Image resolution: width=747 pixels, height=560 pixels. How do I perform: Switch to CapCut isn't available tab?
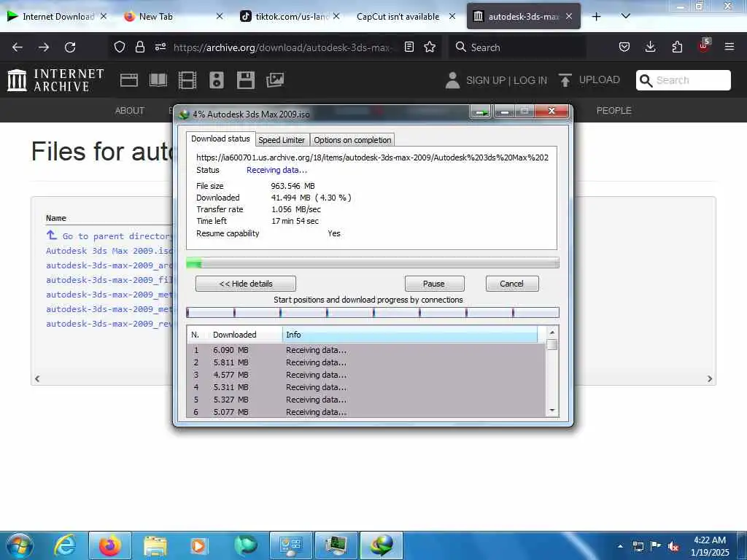(x=398, y=17)
